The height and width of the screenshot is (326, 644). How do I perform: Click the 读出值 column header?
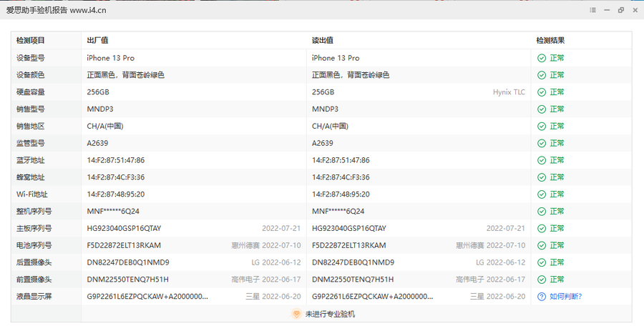[323, 41]
